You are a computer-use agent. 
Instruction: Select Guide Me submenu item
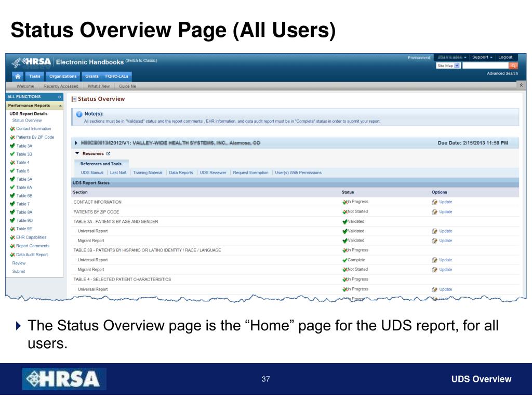(x=127, y=86)
